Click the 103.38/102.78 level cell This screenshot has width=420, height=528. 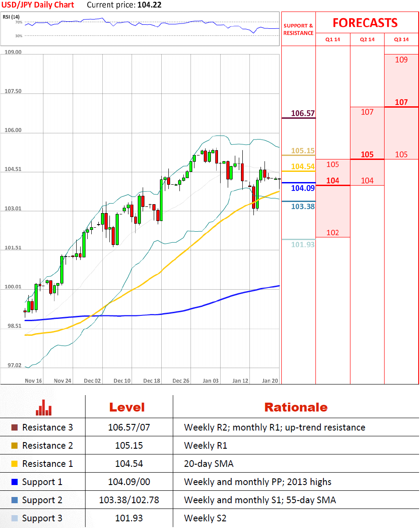click(x=128, y=500)
